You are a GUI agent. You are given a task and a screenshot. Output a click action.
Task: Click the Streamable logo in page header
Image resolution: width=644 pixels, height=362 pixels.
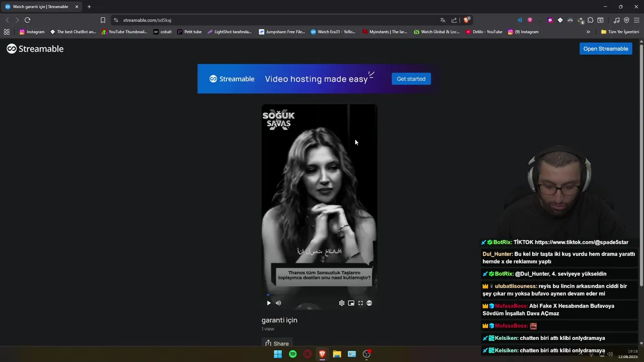(x=35, y=49)
